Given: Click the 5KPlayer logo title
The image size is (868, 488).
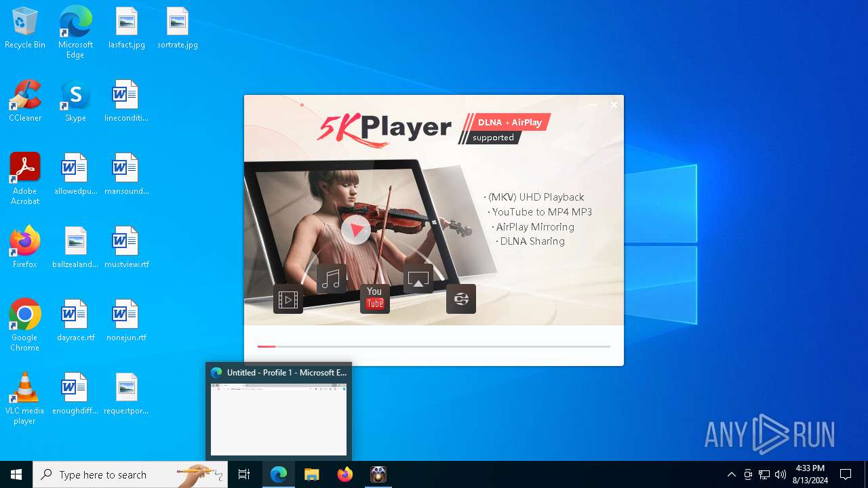Looking at the screenshot, I should point(384,129).
